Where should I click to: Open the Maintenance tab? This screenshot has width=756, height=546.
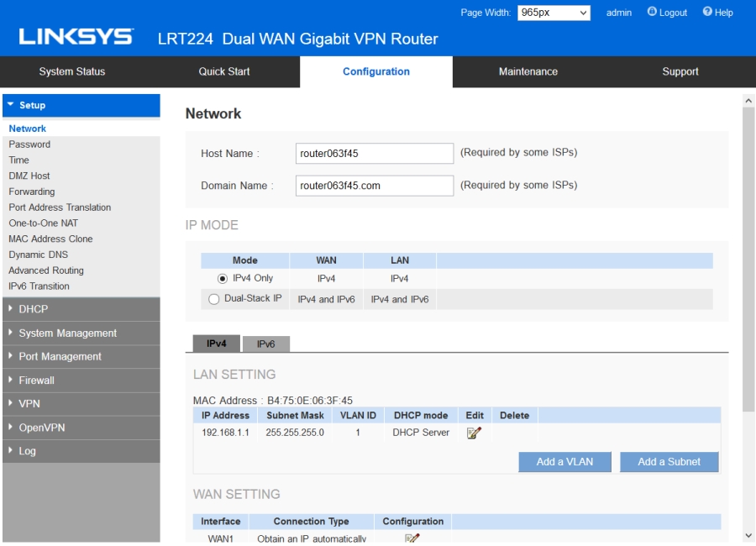coord(528,71)
